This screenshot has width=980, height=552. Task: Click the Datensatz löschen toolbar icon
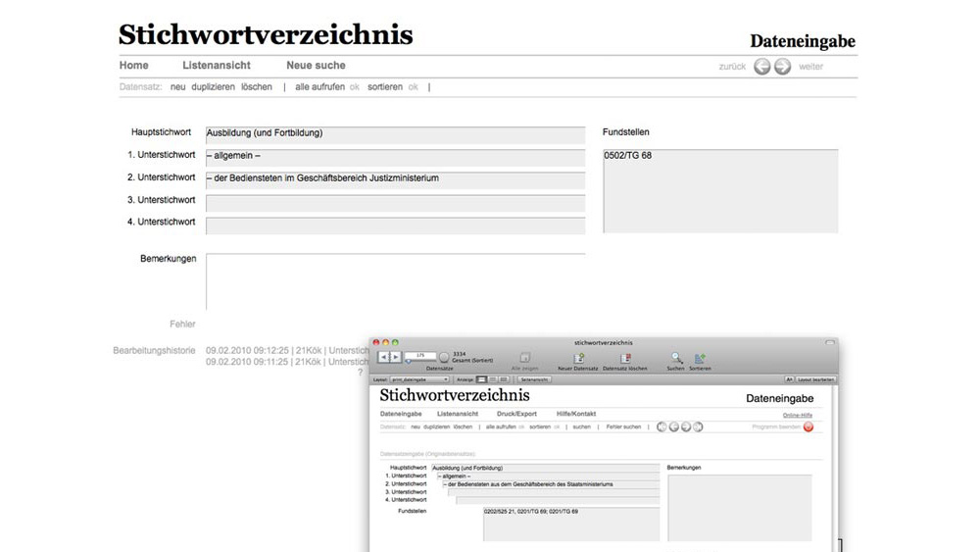[x=624, y=359]
